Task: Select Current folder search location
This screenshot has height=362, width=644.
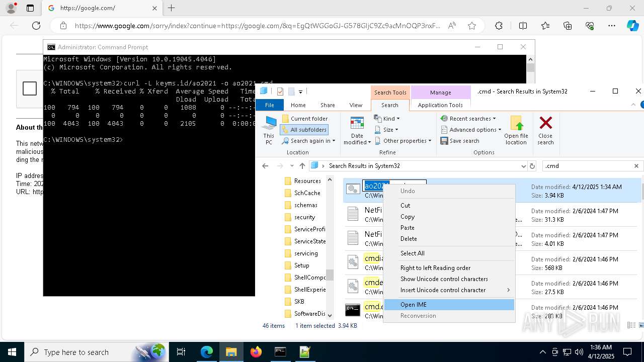Action: click(304, 119)
